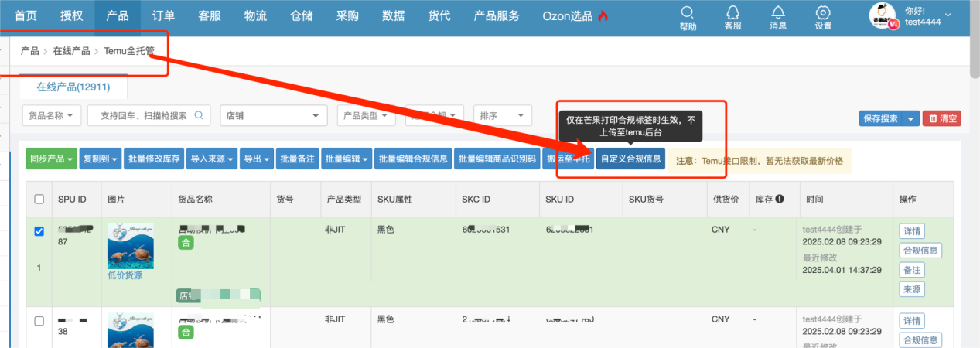Viewport: 980px width, 348px height.
Task: Click 详情 in the first product row
Action: coord(911,231)
